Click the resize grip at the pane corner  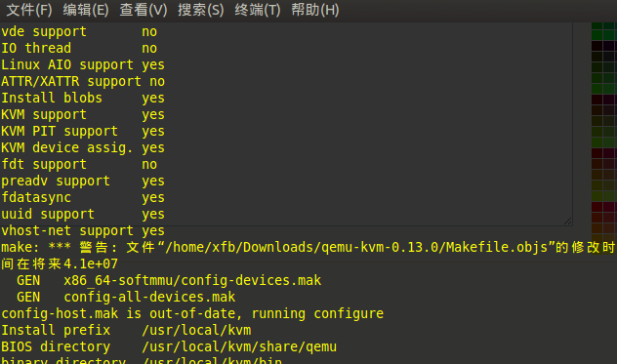(567, 222)
